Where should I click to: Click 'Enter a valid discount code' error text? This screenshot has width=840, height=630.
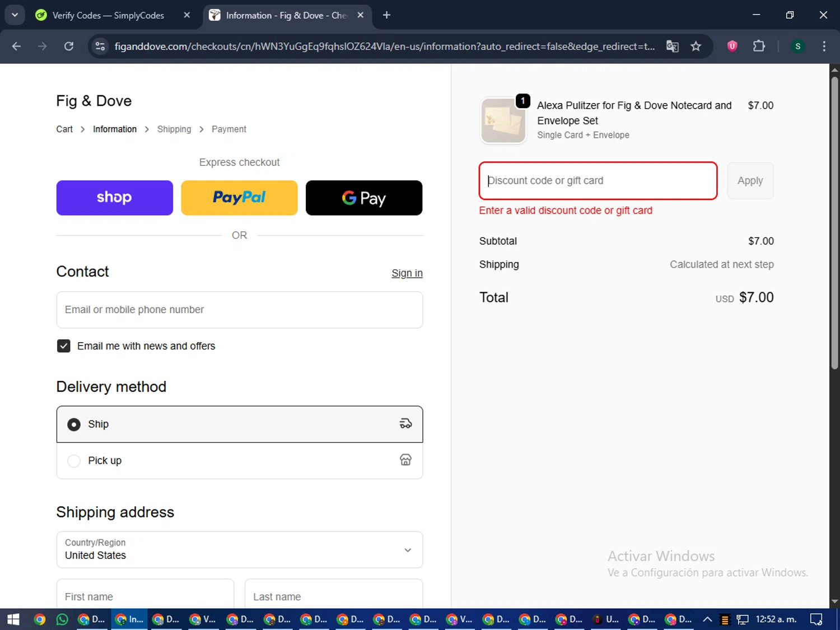point(566,211)
